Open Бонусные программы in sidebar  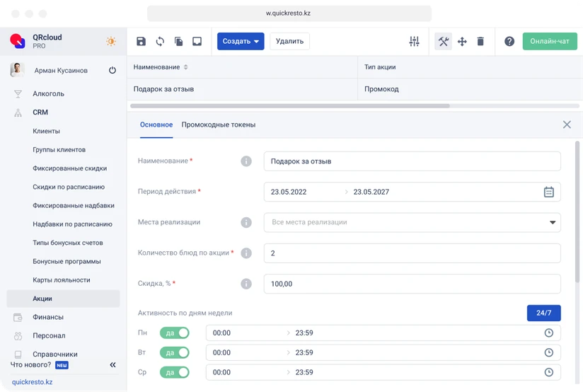point(67,261)
